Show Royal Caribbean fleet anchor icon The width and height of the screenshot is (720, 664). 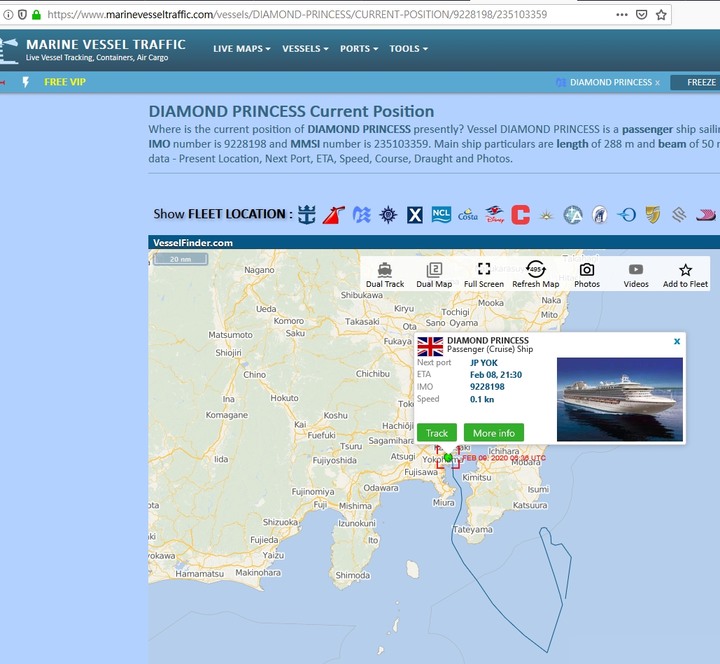306,214
